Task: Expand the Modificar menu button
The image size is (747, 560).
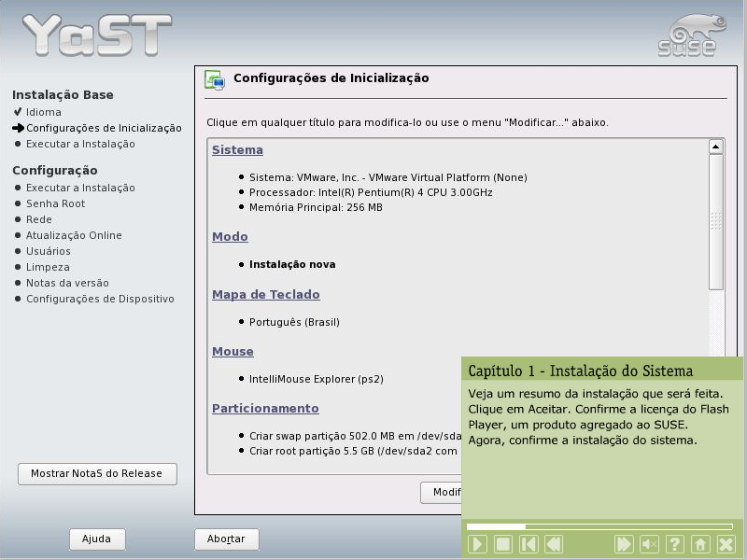Action: click(x=443, y=493)
